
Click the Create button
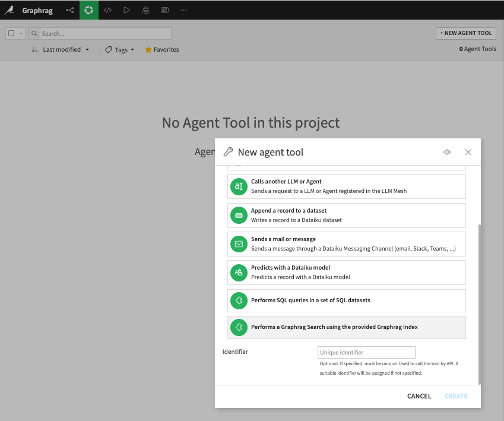[x=456, y=396]
